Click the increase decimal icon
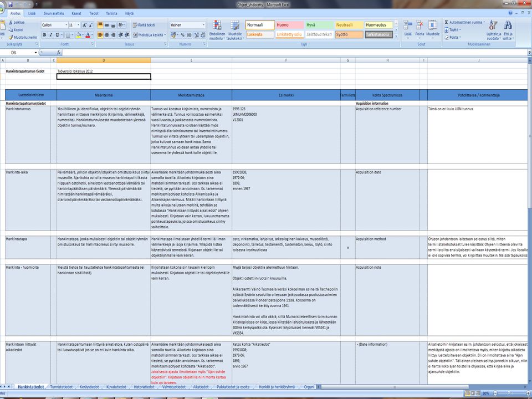 pyautogui.click(x=196, y=35)
